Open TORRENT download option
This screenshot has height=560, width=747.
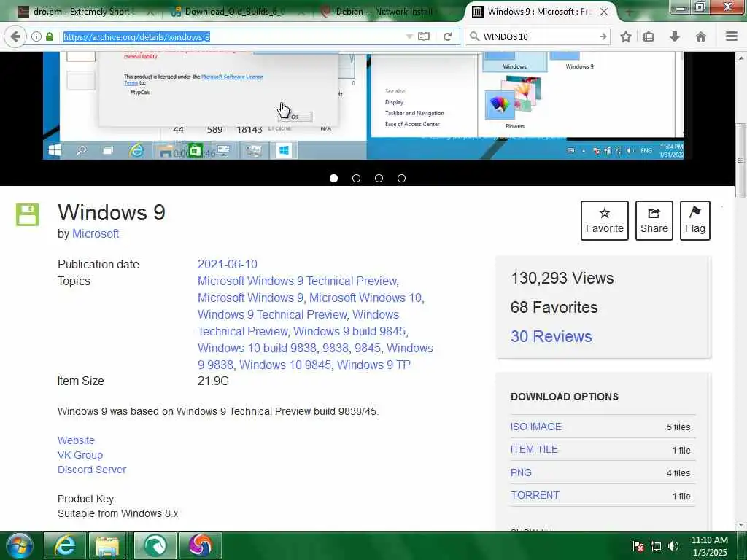point(535,495)
